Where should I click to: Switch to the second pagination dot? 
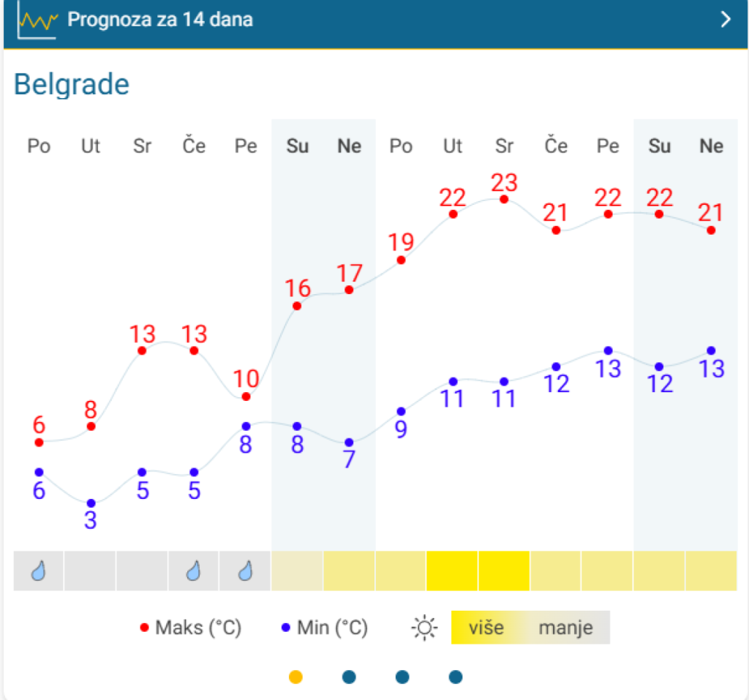tap(349, 677)
